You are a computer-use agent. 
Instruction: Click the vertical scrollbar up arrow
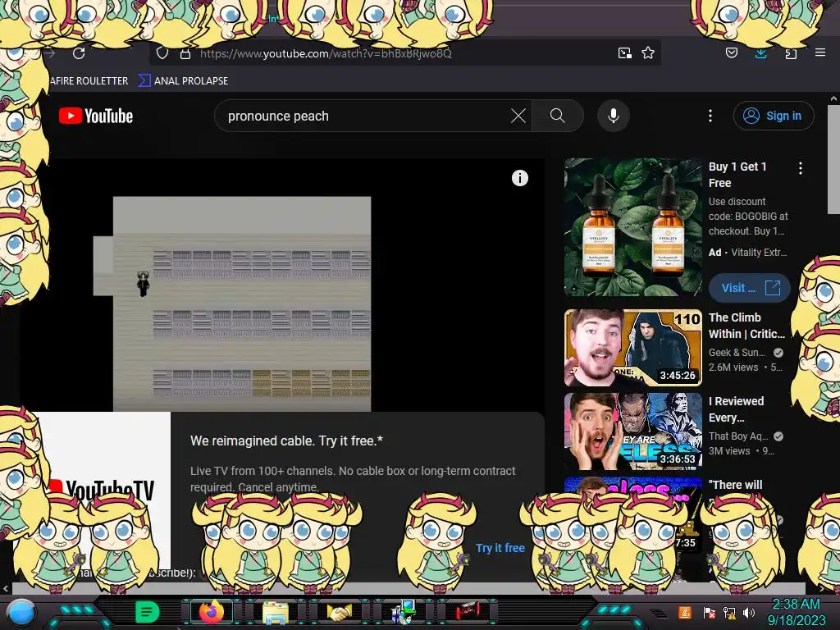click(x=833, y=98)
